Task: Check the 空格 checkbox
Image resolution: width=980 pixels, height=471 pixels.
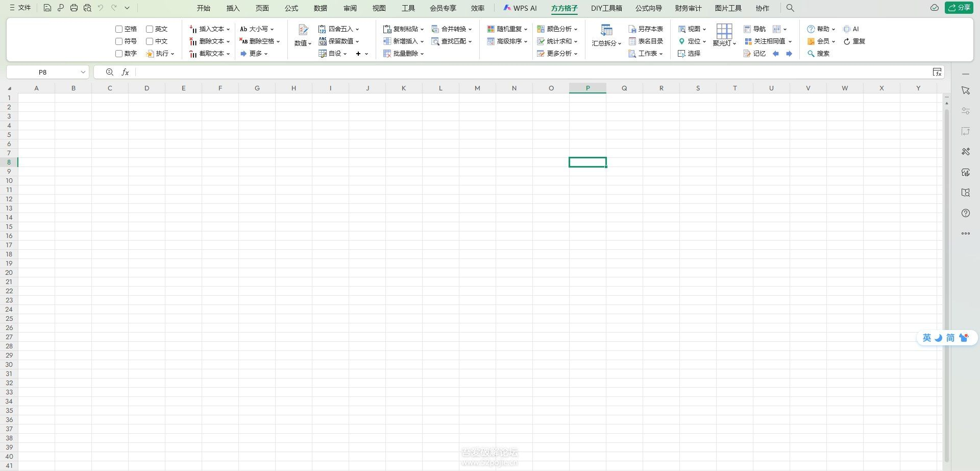Action: tap(119, 29)
